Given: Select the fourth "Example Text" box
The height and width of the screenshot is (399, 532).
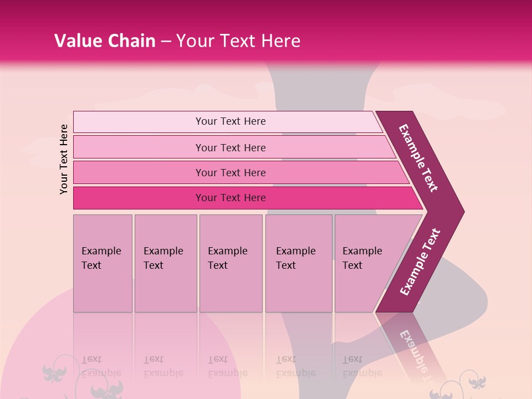Looking at the screenshot, I should click(298, 263).
